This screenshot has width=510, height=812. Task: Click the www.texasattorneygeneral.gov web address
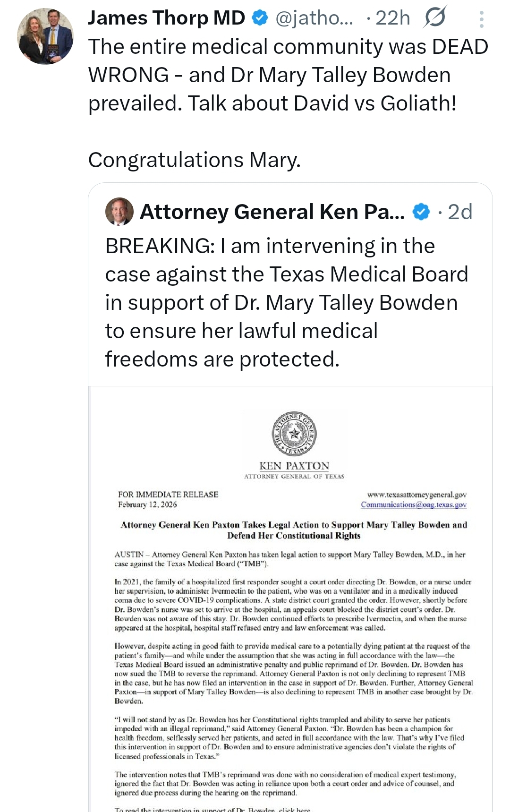pyautogui.click(x=416, y=495)
